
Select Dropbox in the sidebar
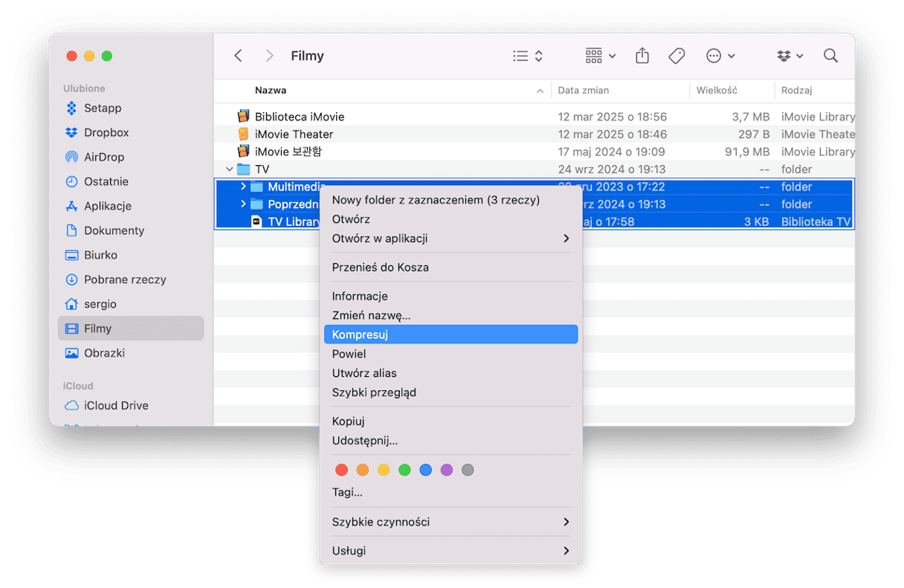point(106,132)
